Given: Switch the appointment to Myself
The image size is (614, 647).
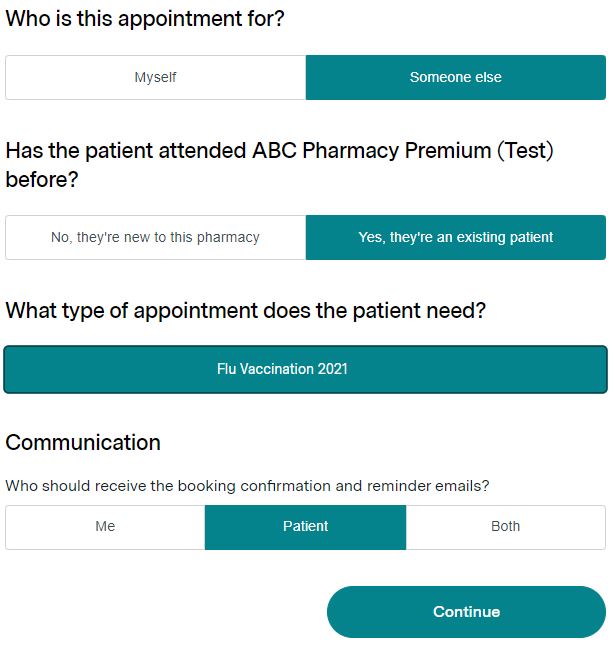Looking at the screenshot, I should [156, 78].
